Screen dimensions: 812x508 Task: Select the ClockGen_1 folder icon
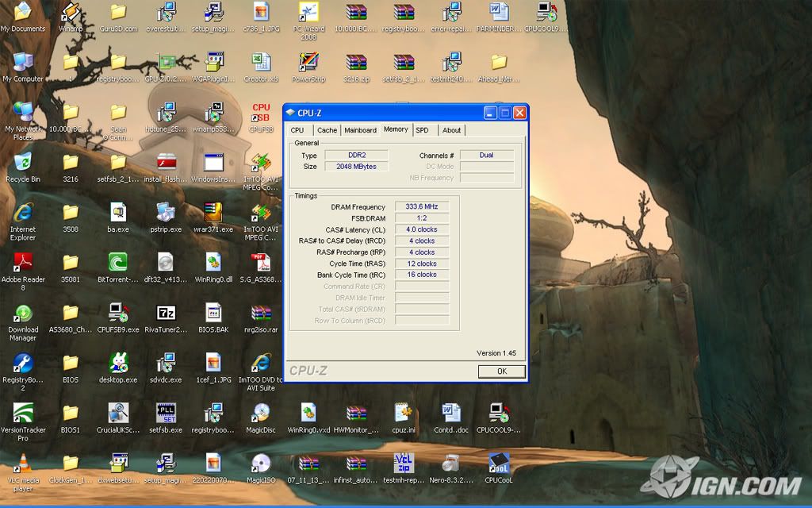click(x=71, y=464)
